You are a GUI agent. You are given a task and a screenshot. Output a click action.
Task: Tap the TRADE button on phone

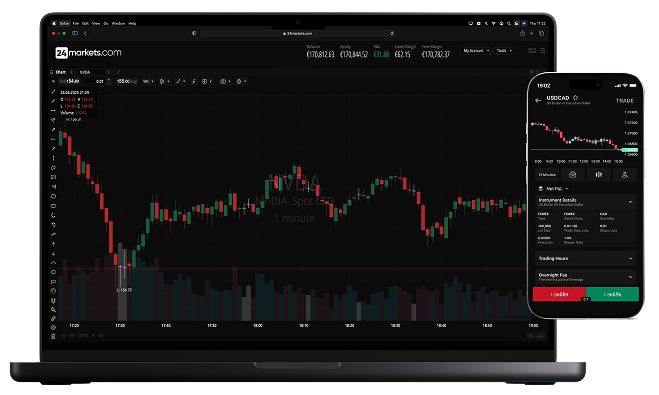coord(625,101)
